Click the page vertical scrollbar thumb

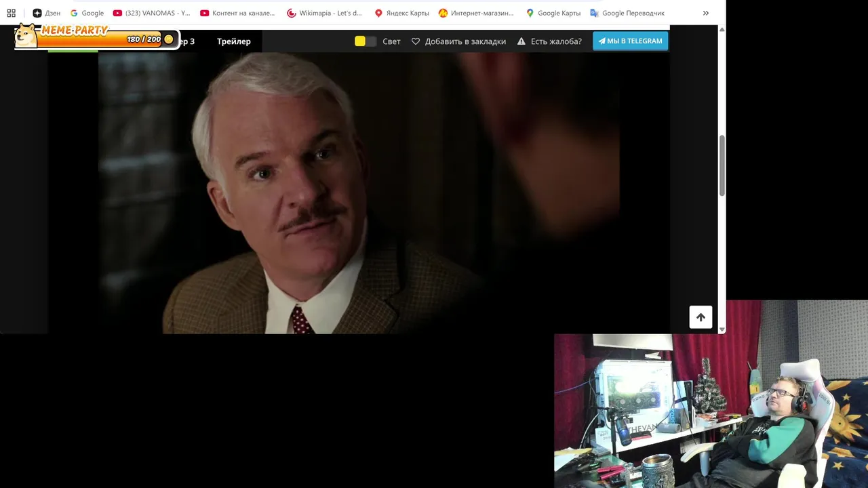(x=722, y=166)
